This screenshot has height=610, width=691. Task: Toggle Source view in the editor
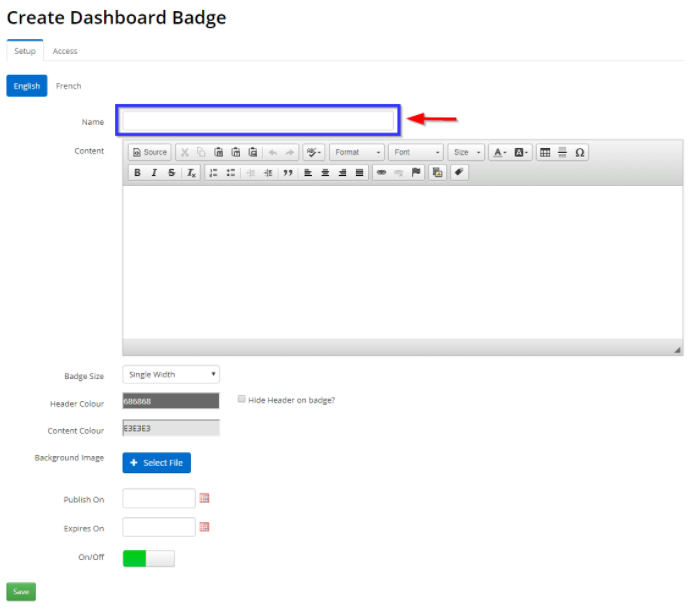[150, 152]
